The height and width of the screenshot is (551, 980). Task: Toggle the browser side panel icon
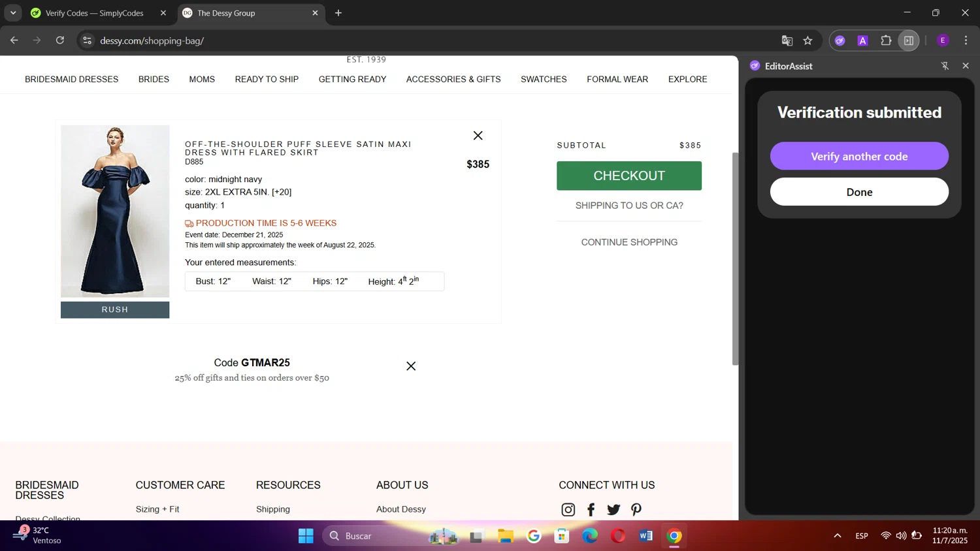click(x=909, y=40)
